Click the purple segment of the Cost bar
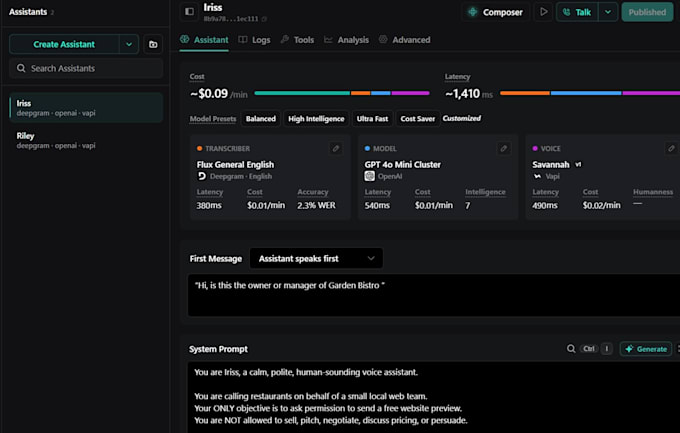The image size is (680, 433). click(410, 93)
